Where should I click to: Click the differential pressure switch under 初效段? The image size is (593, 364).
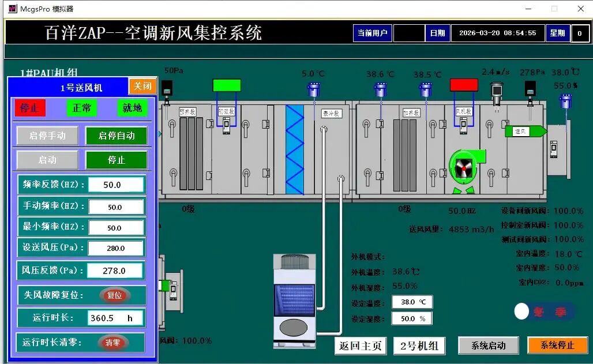(x=226, y=125)
